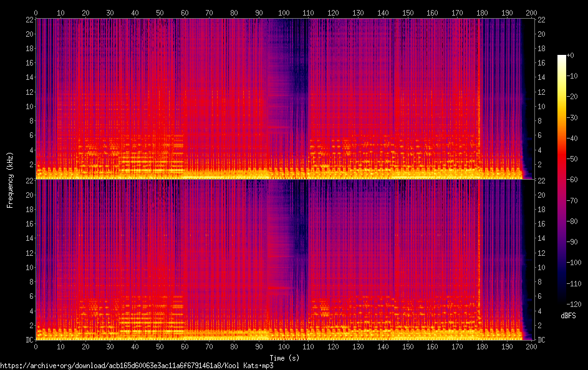Click the 0 tick on the top time axis

pyautogui.click(x=36, y=12)
